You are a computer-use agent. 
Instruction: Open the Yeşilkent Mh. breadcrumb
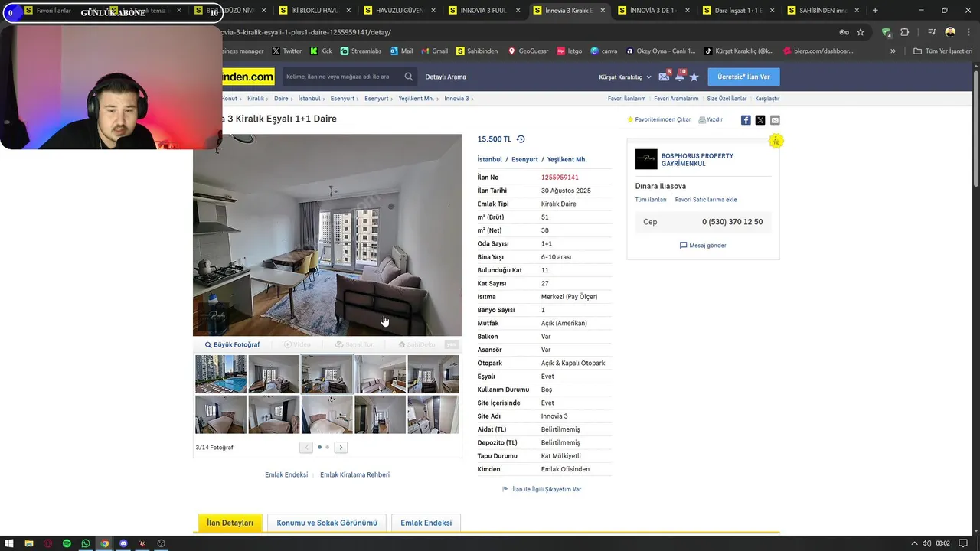coord(416,99)
